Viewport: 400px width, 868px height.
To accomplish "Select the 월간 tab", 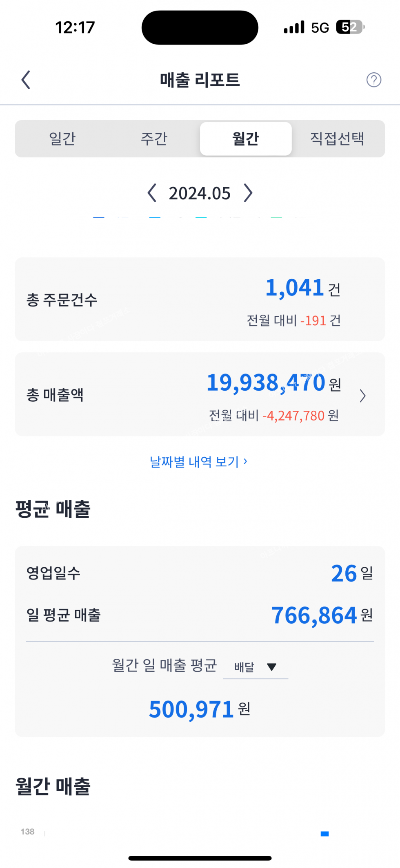I will coord(246,139).
